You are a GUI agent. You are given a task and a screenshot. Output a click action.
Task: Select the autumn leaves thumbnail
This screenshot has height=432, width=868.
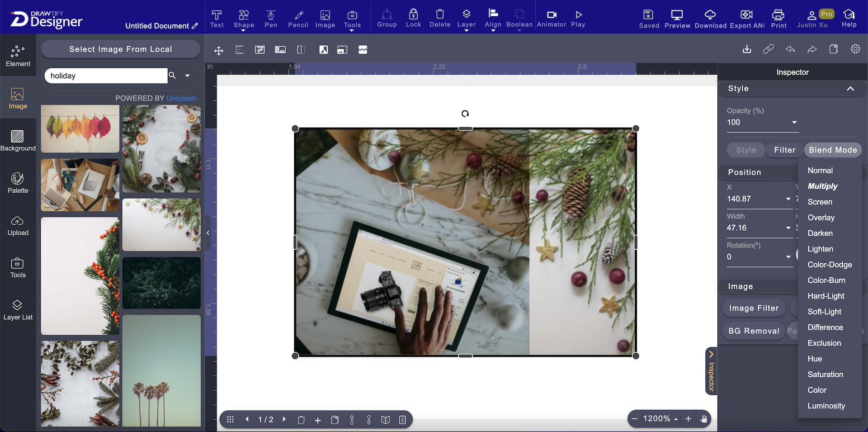(x=80, y=129)
